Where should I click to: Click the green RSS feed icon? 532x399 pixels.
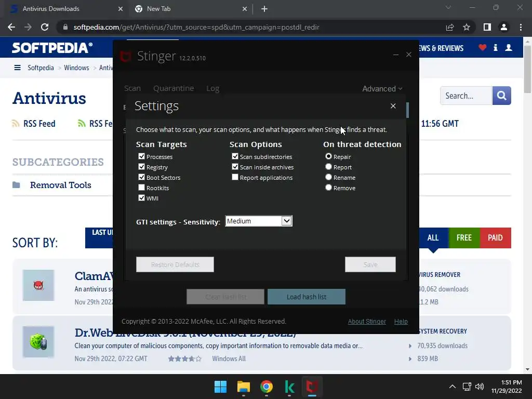(x=82, y=124)
